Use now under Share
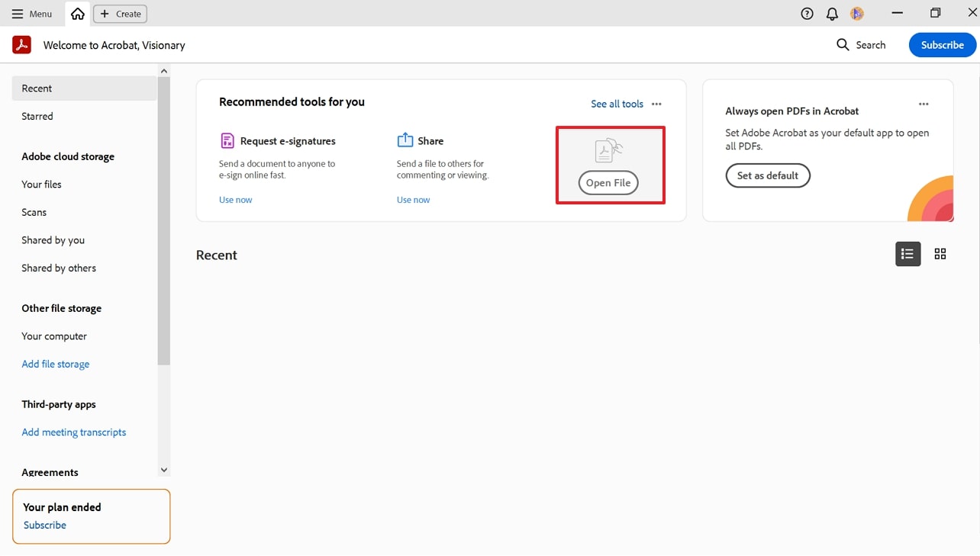 (x=413, y=200)
